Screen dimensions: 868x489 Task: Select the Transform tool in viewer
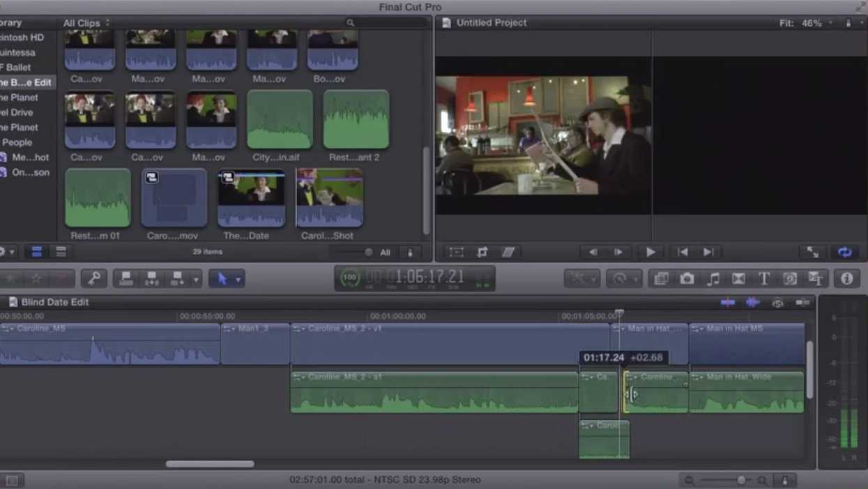point(456,252)
